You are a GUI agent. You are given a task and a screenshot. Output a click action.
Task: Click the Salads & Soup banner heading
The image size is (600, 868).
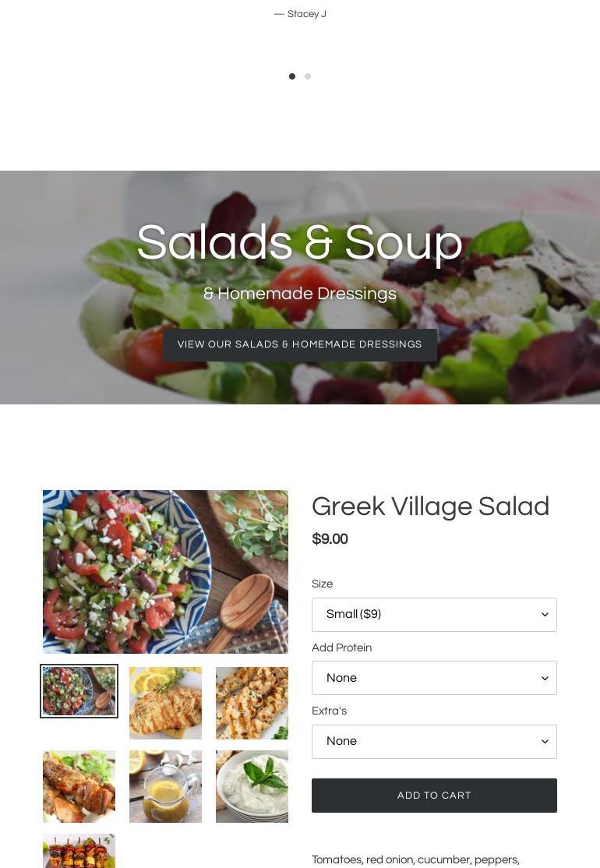point(299,242)
